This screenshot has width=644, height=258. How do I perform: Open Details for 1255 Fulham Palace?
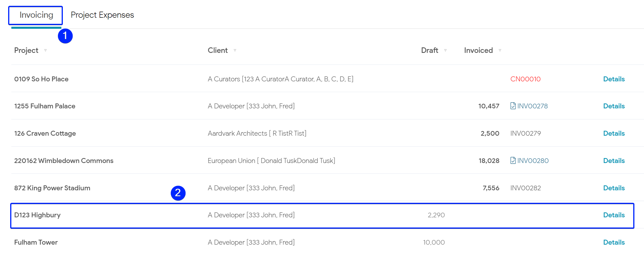pos(614,106)
